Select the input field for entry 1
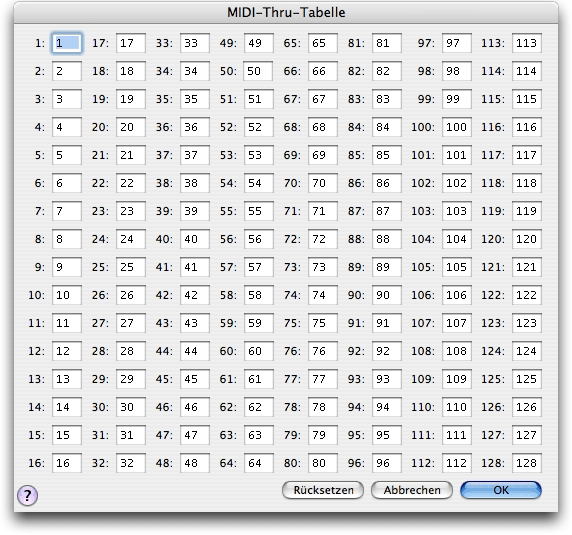Image resolution: width=572 pixels, height=535 pixels. tap(67, 43)
